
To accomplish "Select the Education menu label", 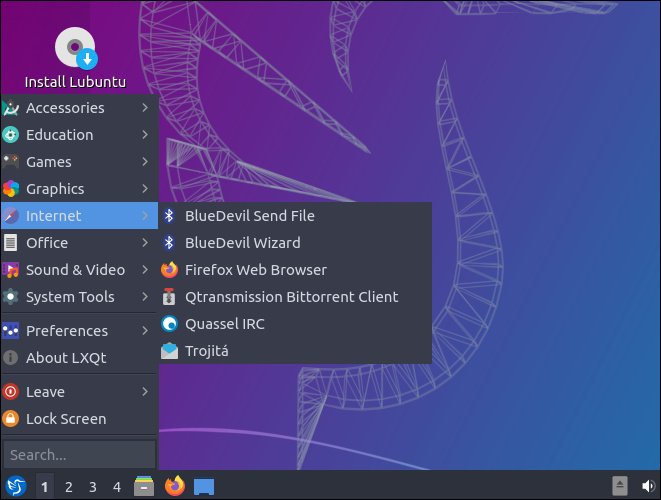I will point(59,135).
